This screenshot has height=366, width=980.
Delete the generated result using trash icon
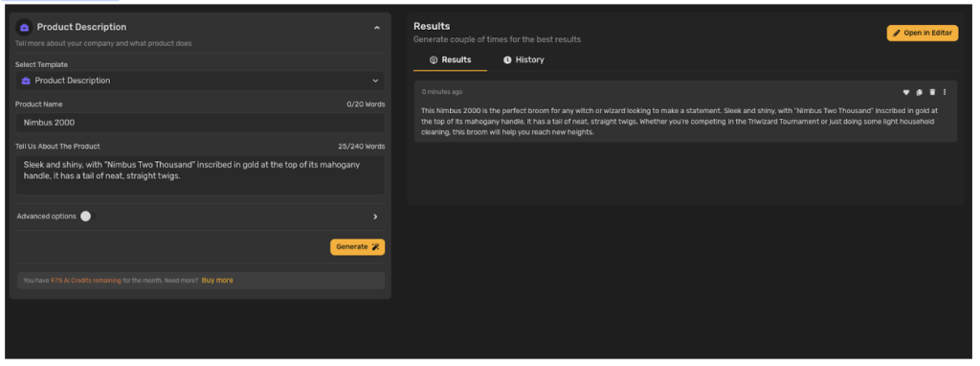(932, 92)
